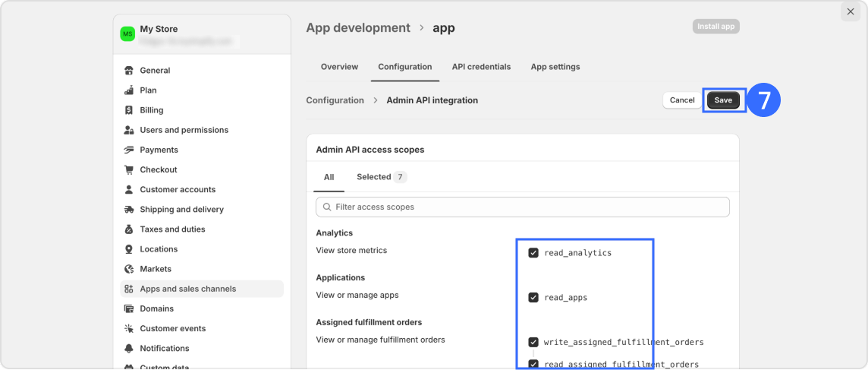Click the General settings store icon
868x370 pixels.
click(129, 71)
